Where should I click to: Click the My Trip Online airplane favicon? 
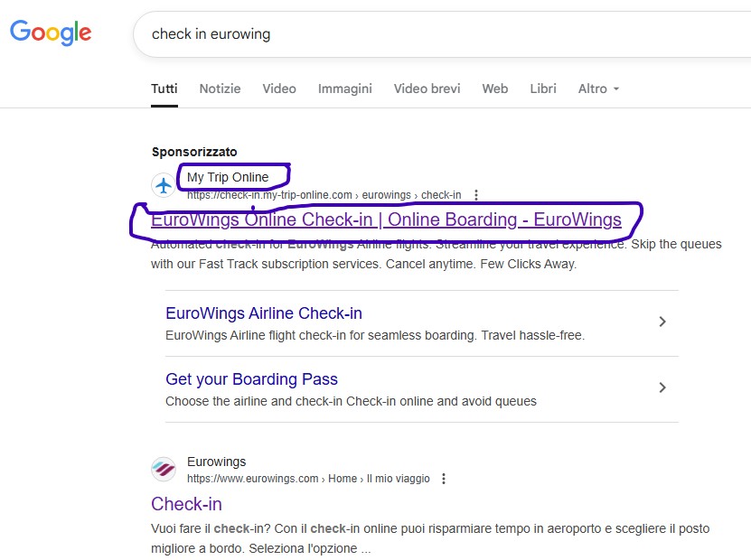coord(164,185)
